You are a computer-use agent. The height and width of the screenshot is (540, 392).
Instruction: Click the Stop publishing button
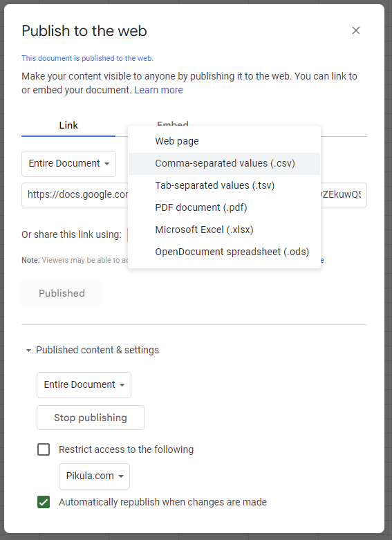(91, 418)
